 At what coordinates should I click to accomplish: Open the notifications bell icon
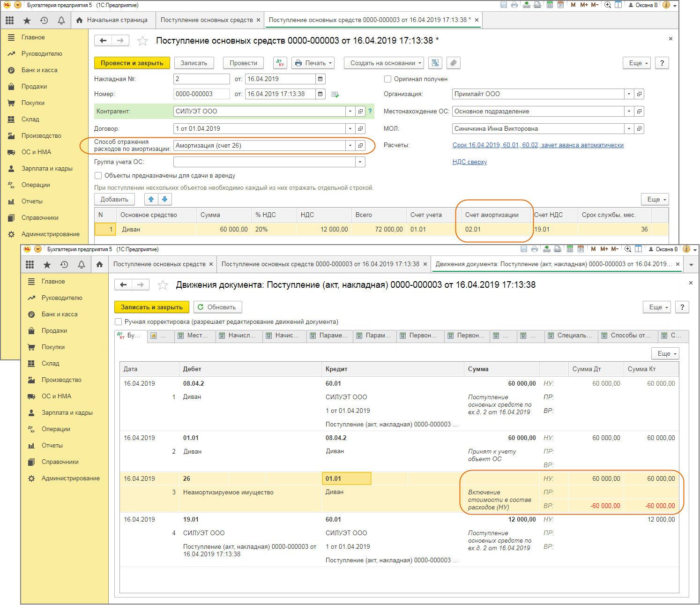(61, 20)
